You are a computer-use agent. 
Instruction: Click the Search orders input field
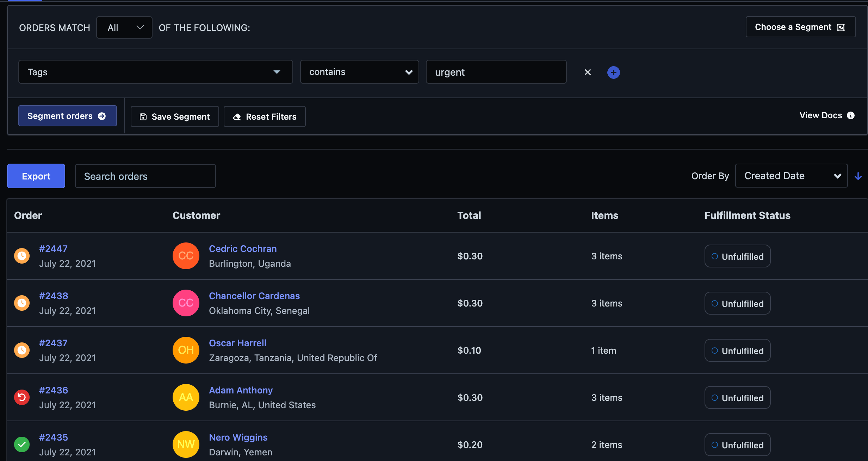145,176
